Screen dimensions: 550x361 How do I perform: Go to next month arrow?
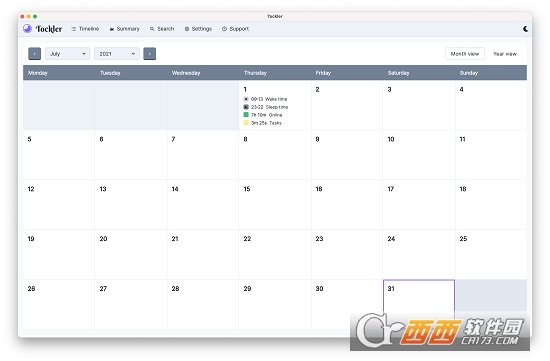tap(149, 54)
